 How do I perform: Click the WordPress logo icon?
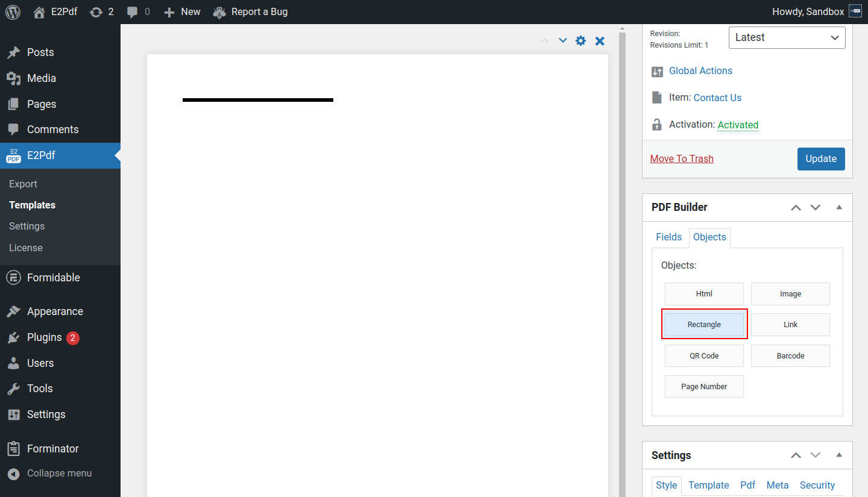pos(13,12)
